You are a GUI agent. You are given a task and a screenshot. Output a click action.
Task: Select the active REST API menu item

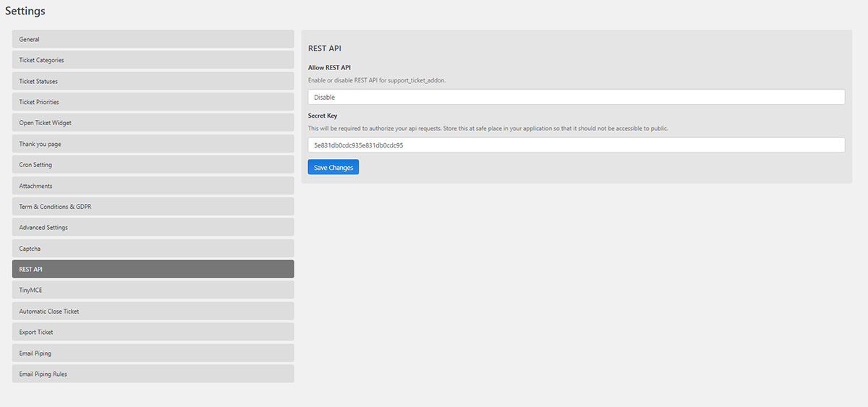click(153, 269)
